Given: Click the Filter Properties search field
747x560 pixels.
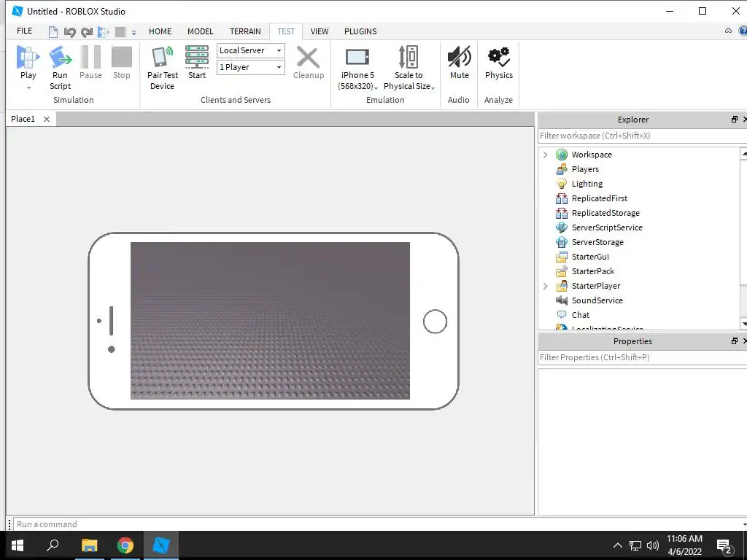Looking at the screenshot, I should 642,357.
